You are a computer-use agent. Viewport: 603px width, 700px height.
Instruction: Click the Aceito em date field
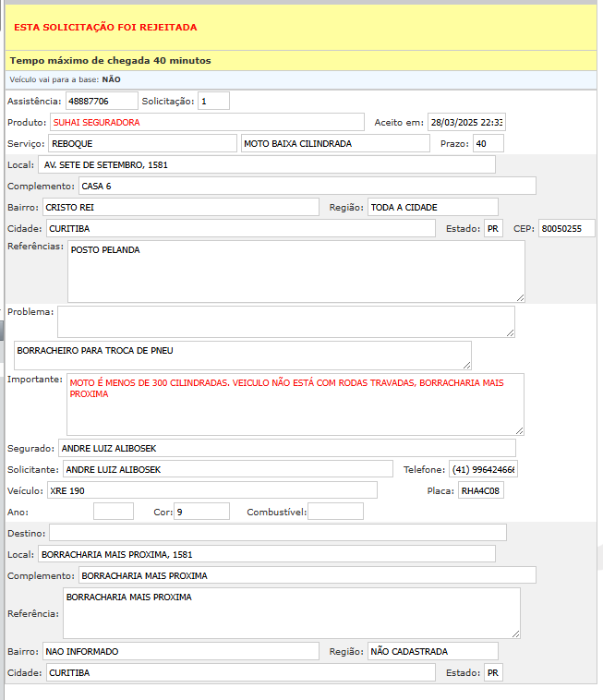(466, 122)
